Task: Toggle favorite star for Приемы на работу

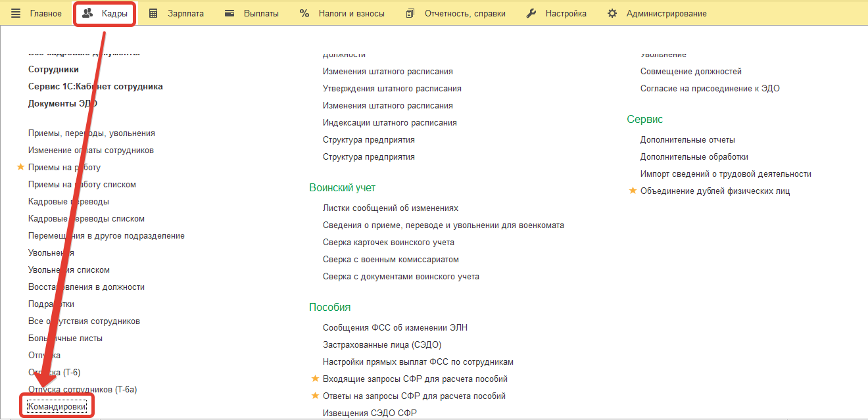Action: tap(20, 168)
